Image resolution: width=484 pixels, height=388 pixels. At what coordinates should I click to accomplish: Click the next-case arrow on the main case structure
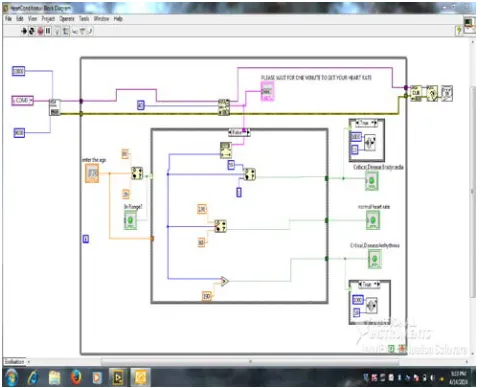click(248, 132)
